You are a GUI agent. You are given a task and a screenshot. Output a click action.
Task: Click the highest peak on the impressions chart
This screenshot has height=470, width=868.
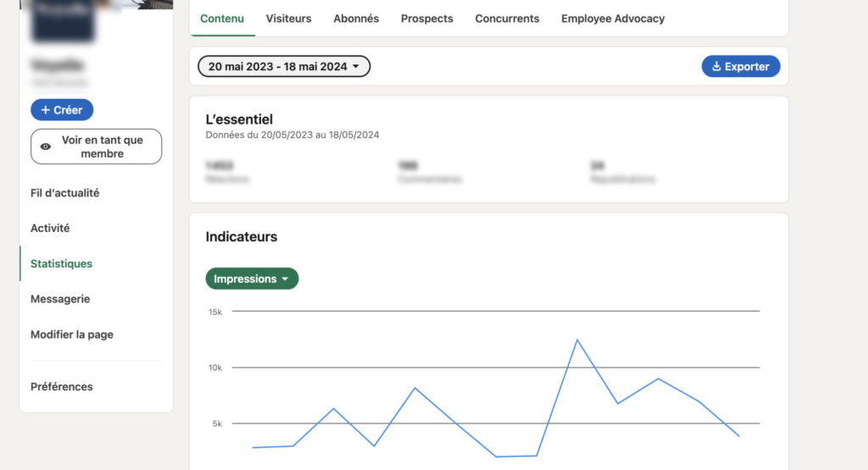pos(577,340)
